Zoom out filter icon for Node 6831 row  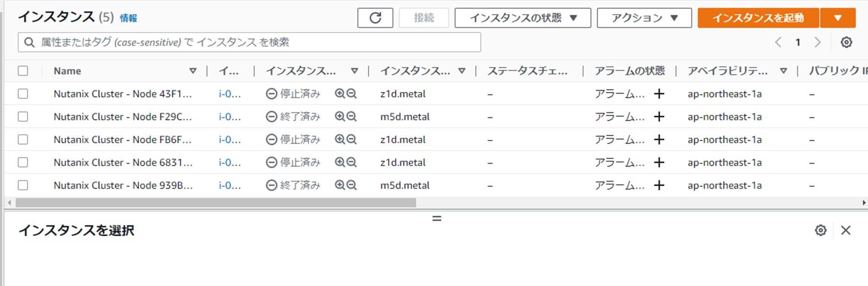click(x=351, y=162)
